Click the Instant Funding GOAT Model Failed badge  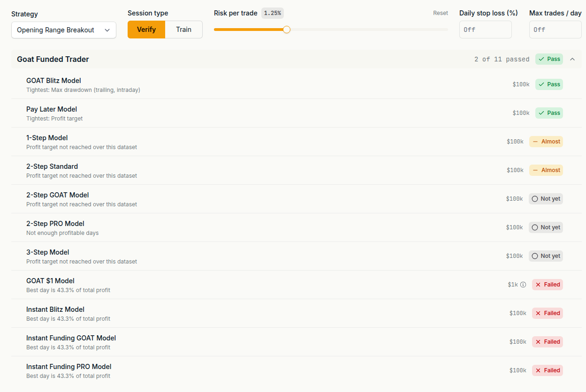point(548,342)
